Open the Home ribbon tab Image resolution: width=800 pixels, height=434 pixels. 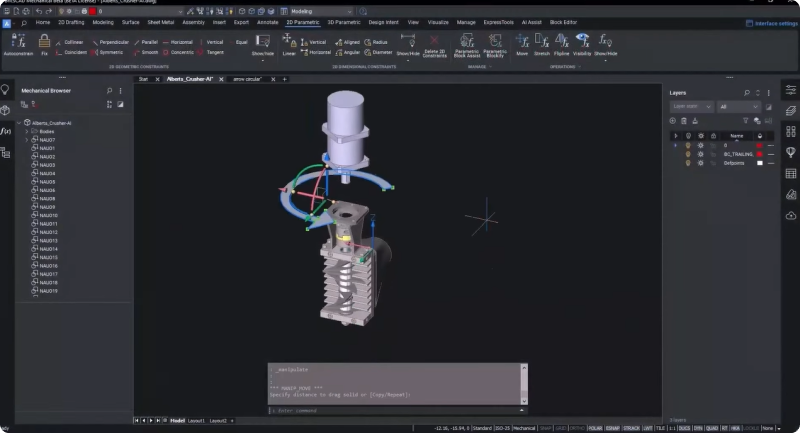pyautogui.click(x=43, y=22)
